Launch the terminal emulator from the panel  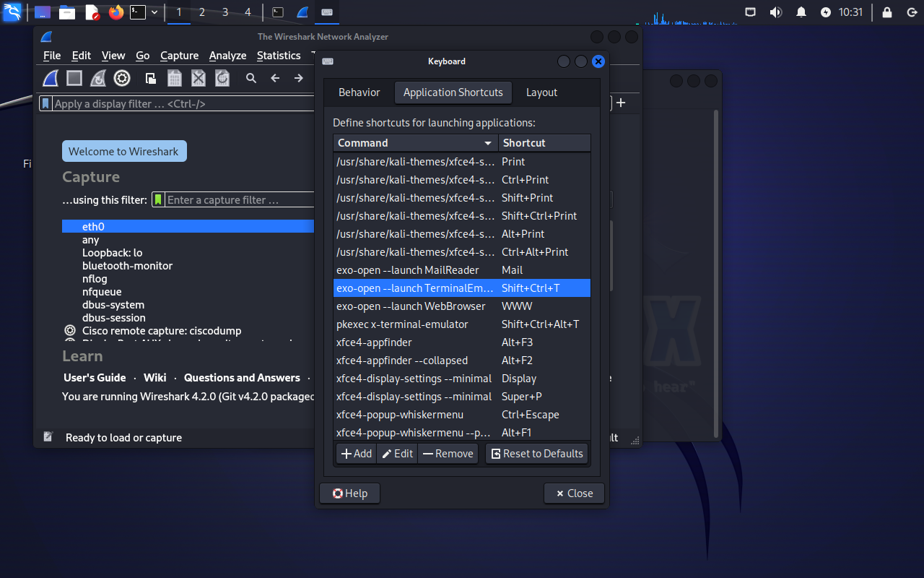[138, 12]
